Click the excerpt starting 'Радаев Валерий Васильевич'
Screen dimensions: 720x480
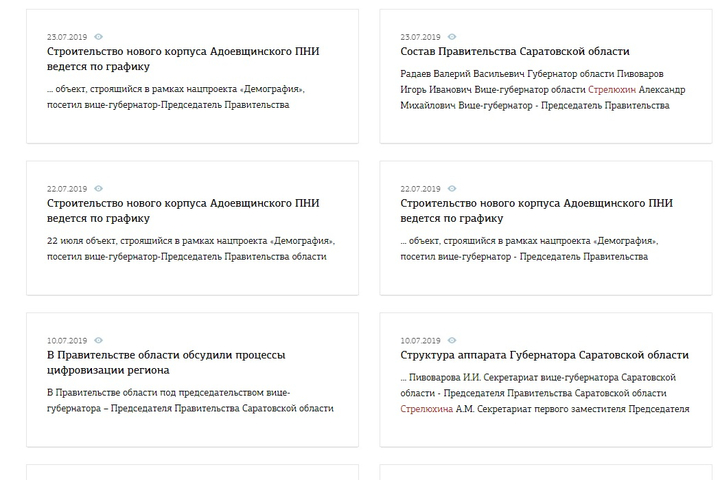543,90
